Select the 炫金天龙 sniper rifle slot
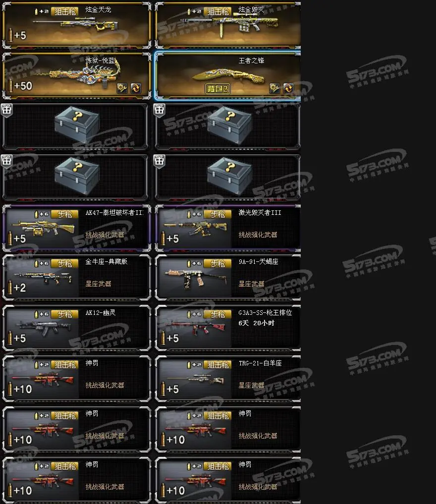The height and width of the screenshot is (504, 436). [x=77, y=25]
